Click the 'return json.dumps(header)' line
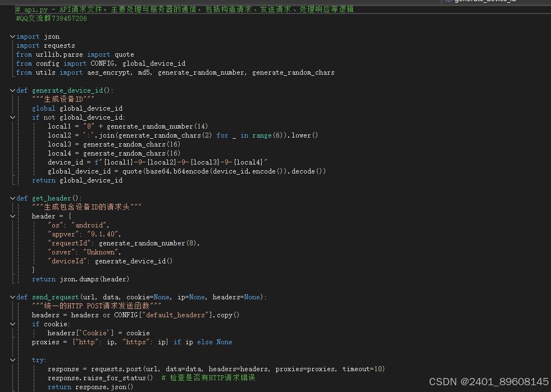551x392 pixels. tap(80, 279)
